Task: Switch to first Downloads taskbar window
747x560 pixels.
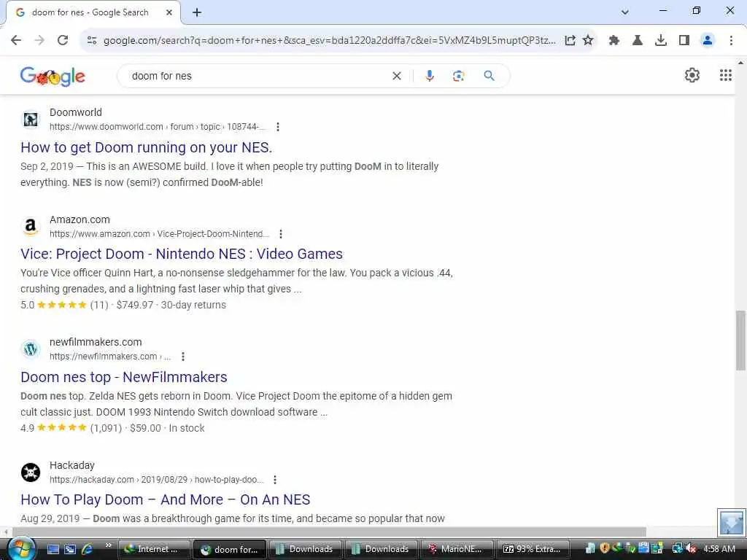Action: [306, 549]
